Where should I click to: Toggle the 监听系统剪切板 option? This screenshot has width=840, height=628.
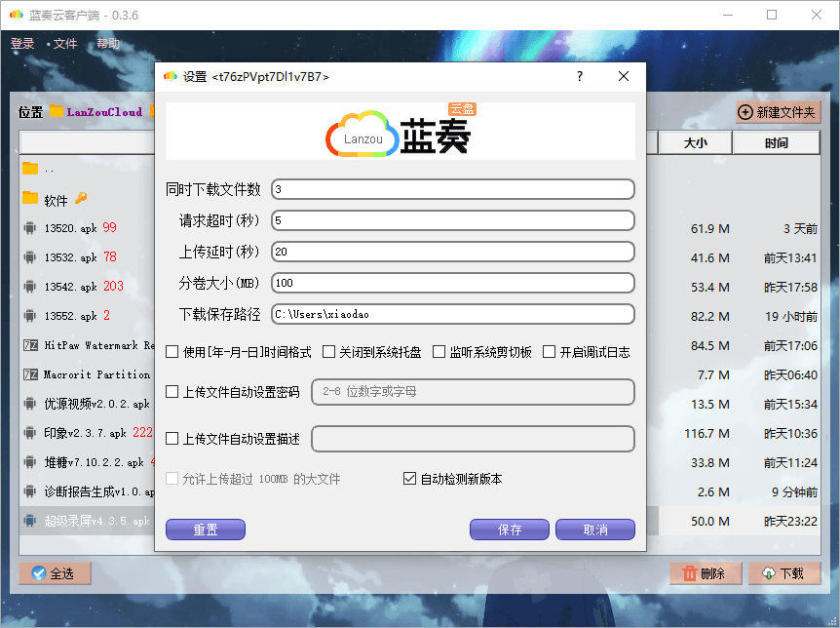tap(439, 352)
